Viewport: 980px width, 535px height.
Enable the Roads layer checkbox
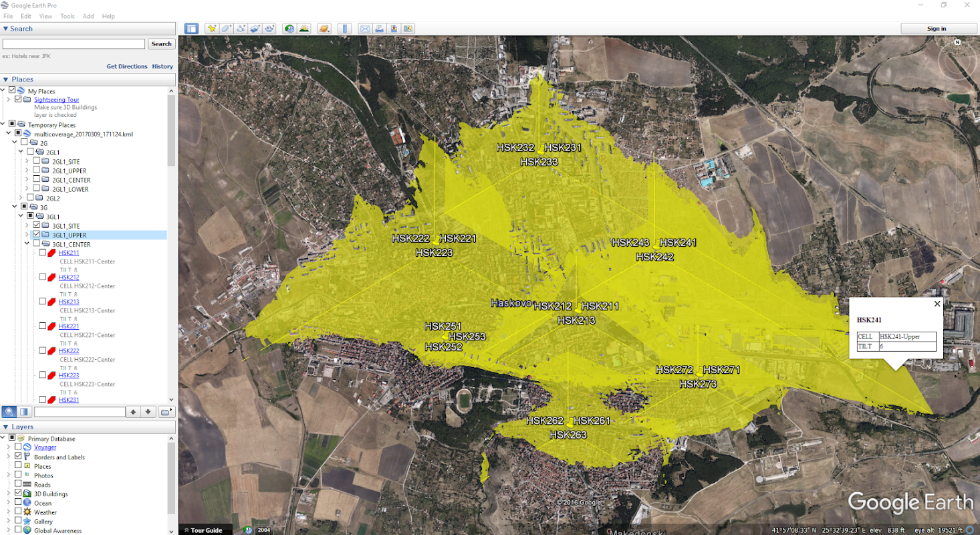tap(18, 485)
